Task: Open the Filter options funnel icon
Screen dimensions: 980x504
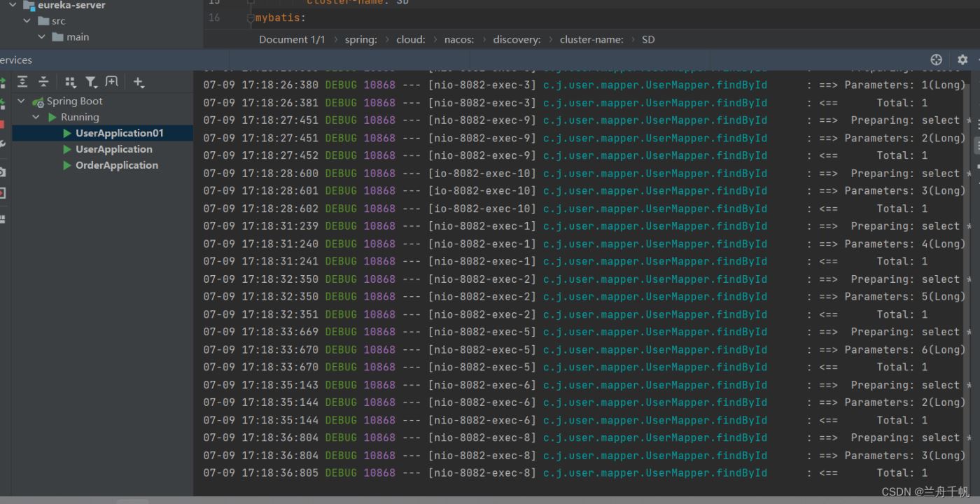Action: point(91,82)
